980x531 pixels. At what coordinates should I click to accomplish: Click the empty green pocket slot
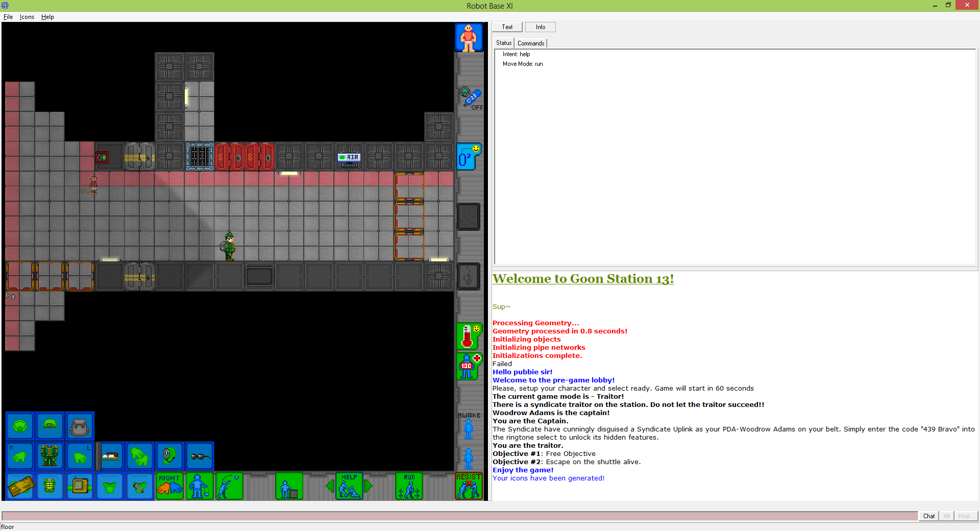coord(110,486)
